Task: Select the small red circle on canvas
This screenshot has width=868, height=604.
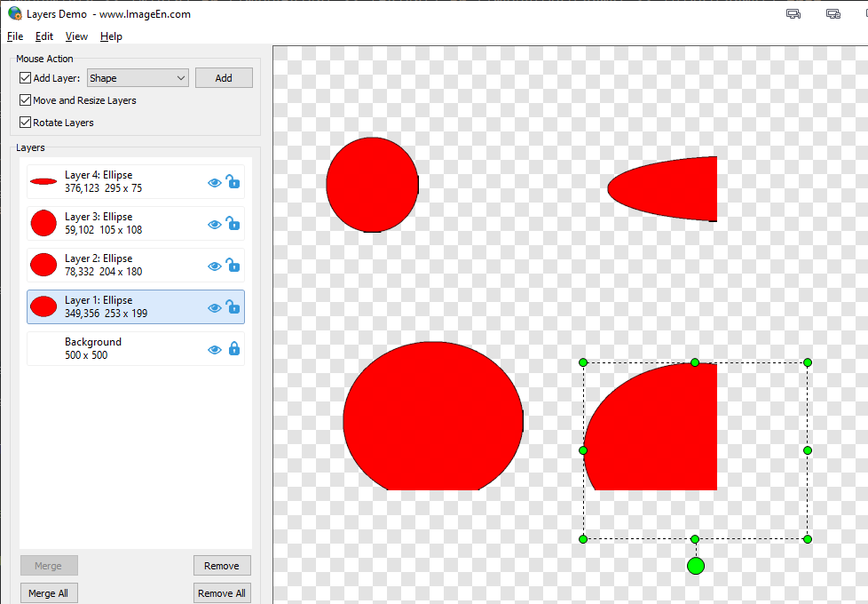Action: pyautogui.click(x=372, y=185)
